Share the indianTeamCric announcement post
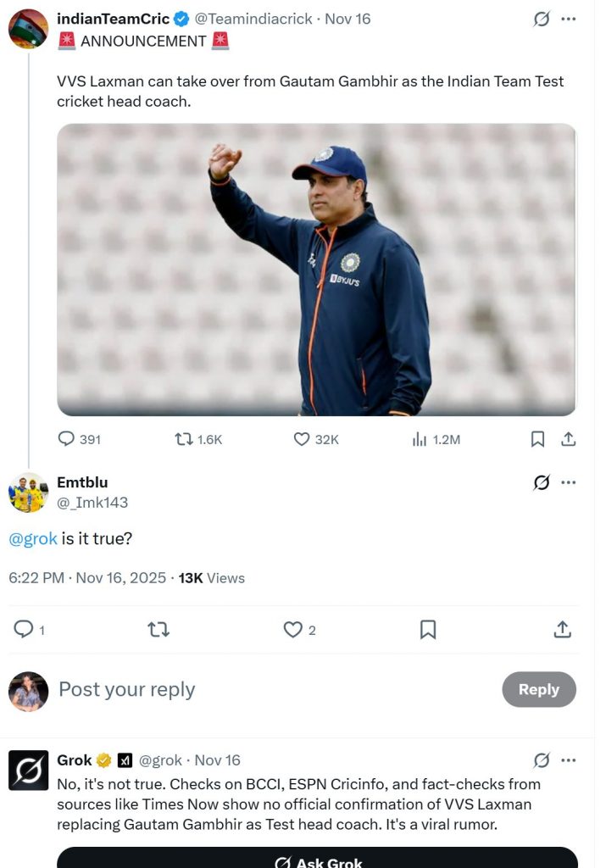Image resolution: width=606 pixels, height=868 pixels. pyautogui.click(x=569, y=439)
